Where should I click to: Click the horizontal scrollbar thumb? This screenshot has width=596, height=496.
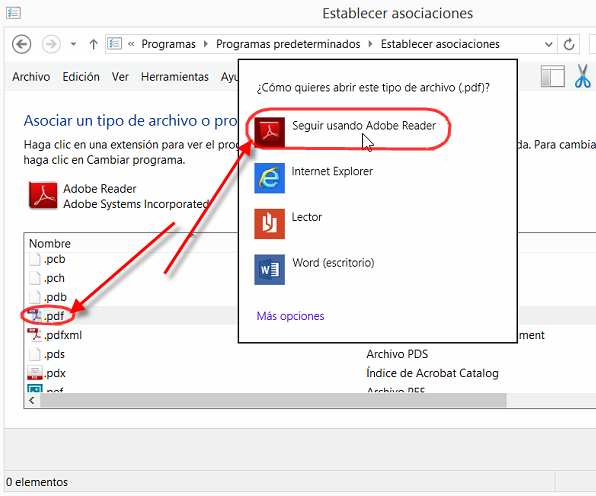(x=273, y=400)
